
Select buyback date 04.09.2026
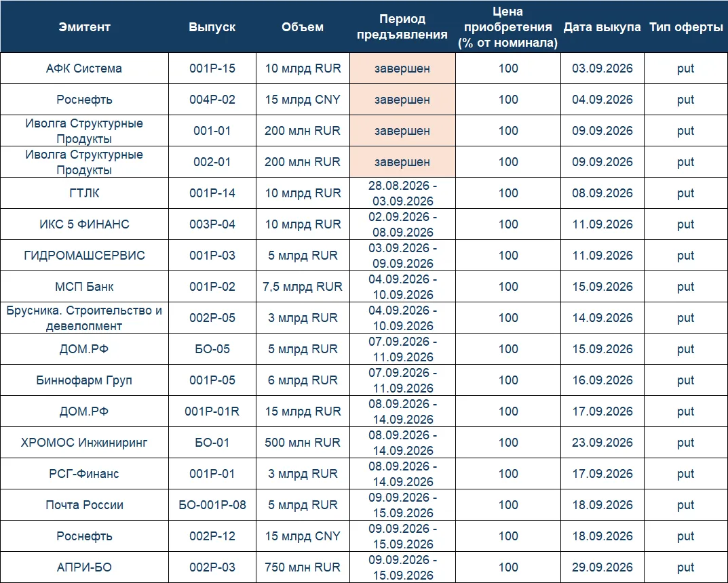(x=602, y=99)
